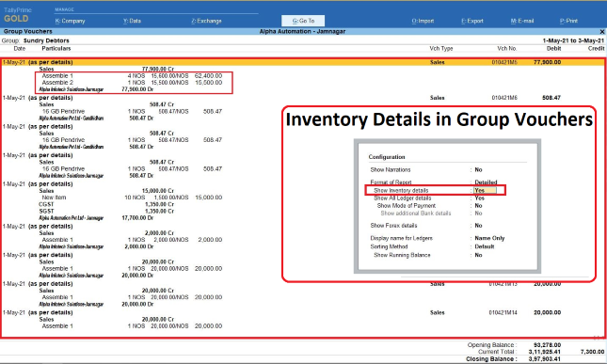Viewport: 607px width, 364px height.
Task: Open the O: Import menu
Action: (423, 21)
